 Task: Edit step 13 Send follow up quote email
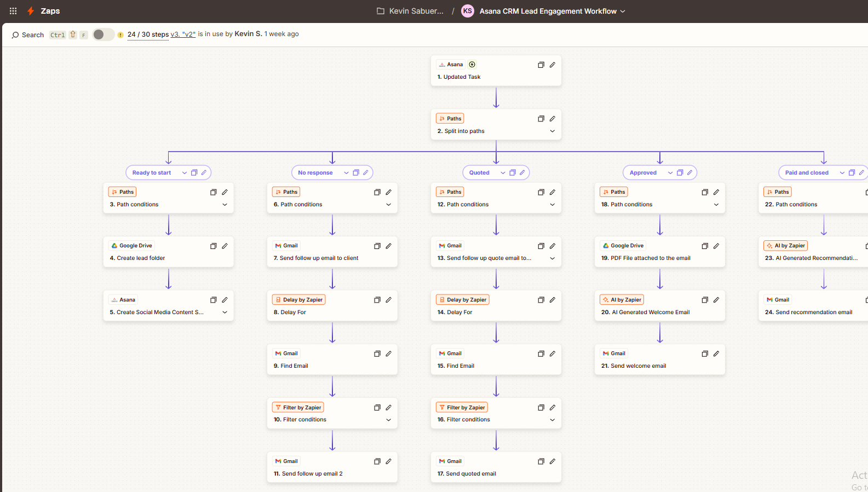(x=553, y=246)
